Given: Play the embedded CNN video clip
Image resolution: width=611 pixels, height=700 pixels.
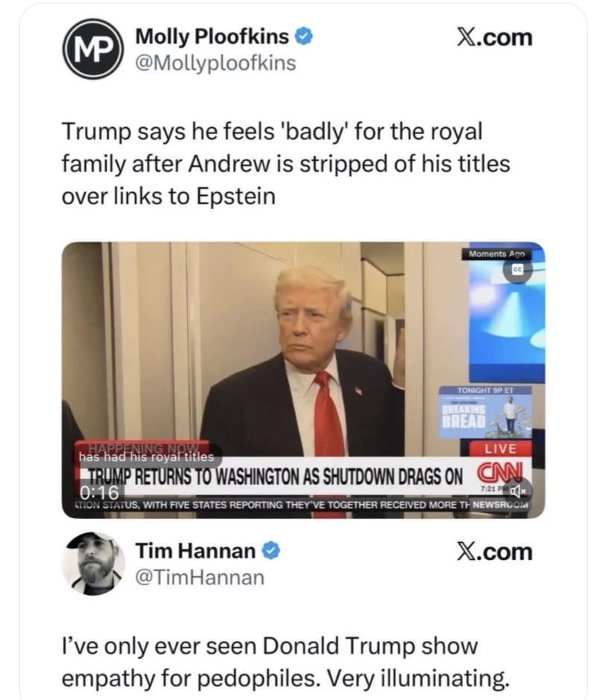Looking at the screenshot, I should pyautogui.click(x=304, y=380).
